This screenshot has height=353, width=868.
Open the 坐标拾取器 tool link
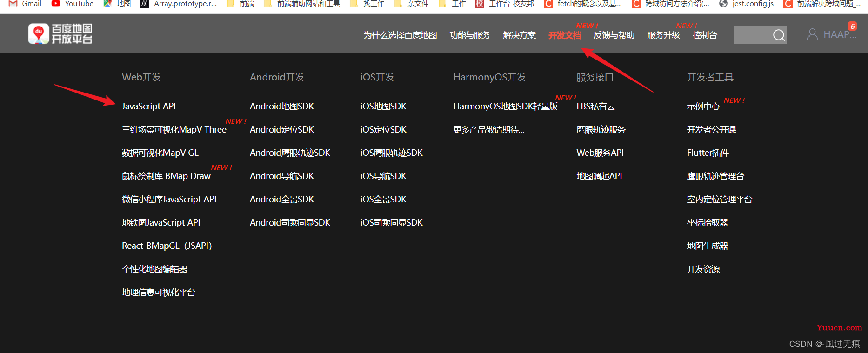708,222
